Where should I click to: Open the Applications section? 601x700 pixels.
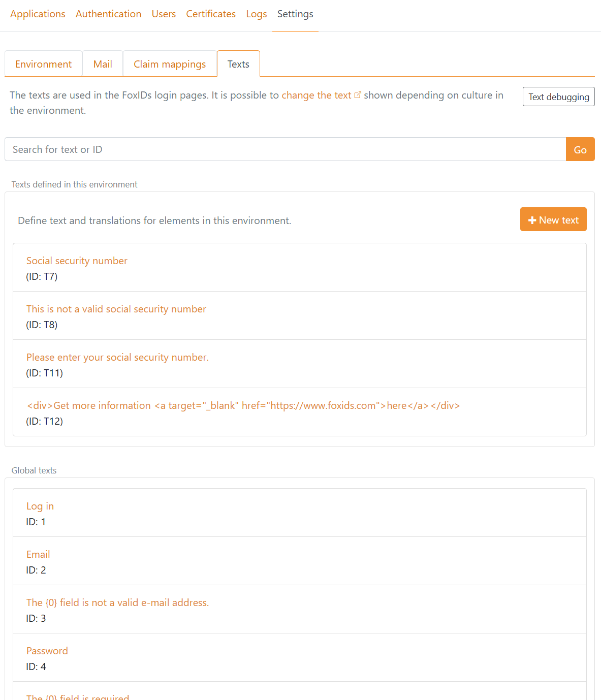38,14
